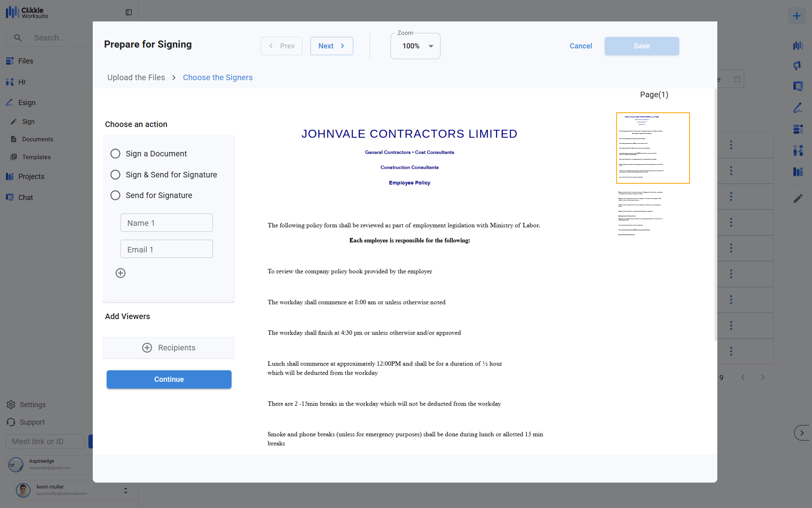Click the search magnifier icon
The image size is (812, 508).
click(18, 38)
